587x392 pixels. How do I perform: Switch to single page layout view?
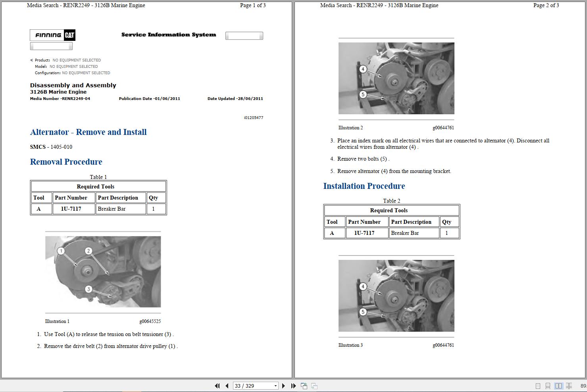[538, 385]
